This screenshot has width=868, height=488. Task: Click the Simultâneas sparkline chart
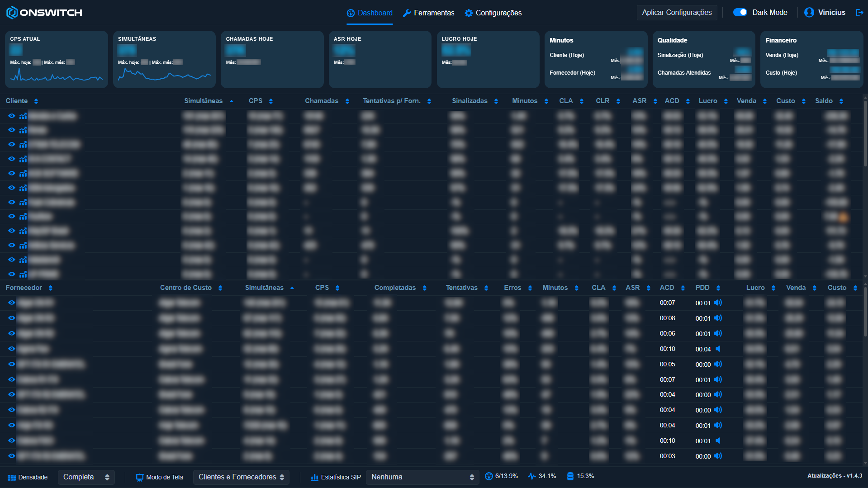pos(164,75)
